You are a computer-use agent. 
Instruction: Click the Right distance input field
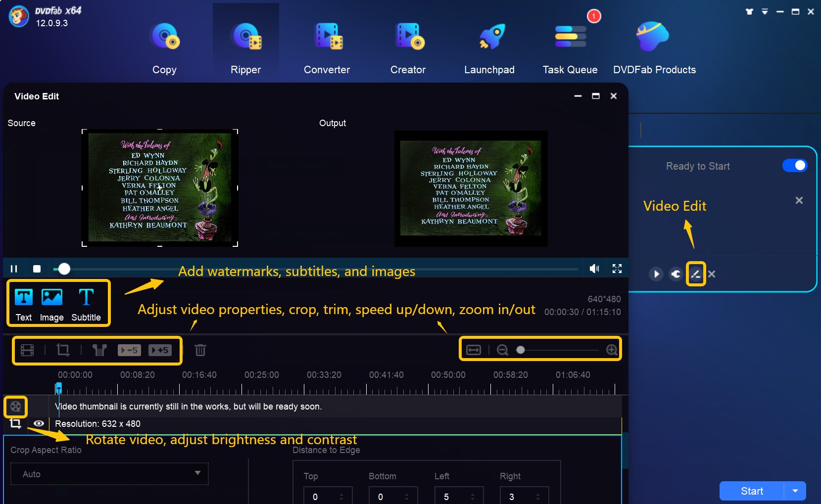point(524,496)
